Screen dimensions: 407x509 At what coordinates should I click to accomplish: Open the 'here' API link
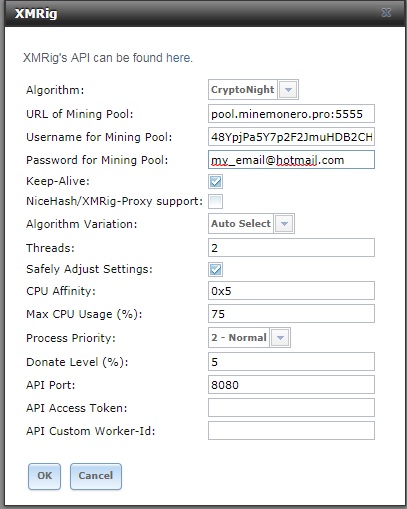tap(178, 58)
